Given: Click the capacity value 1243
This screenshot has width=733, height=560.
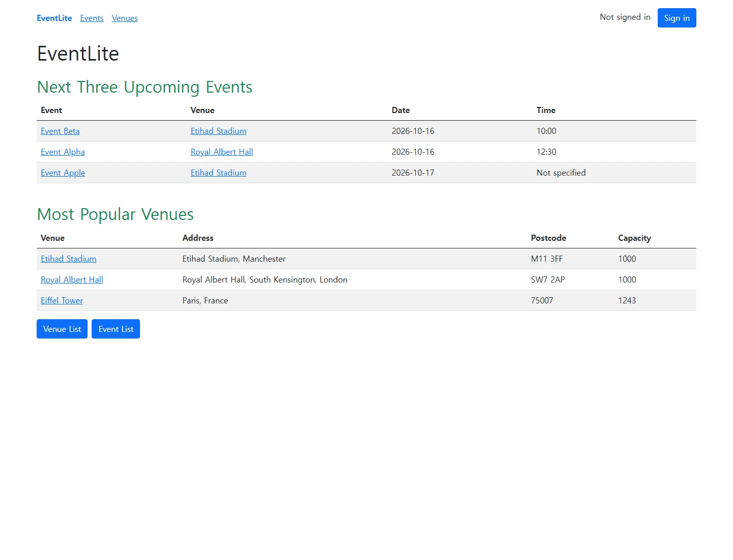Looking at the screenshot, I should click(x=627, y=300).
